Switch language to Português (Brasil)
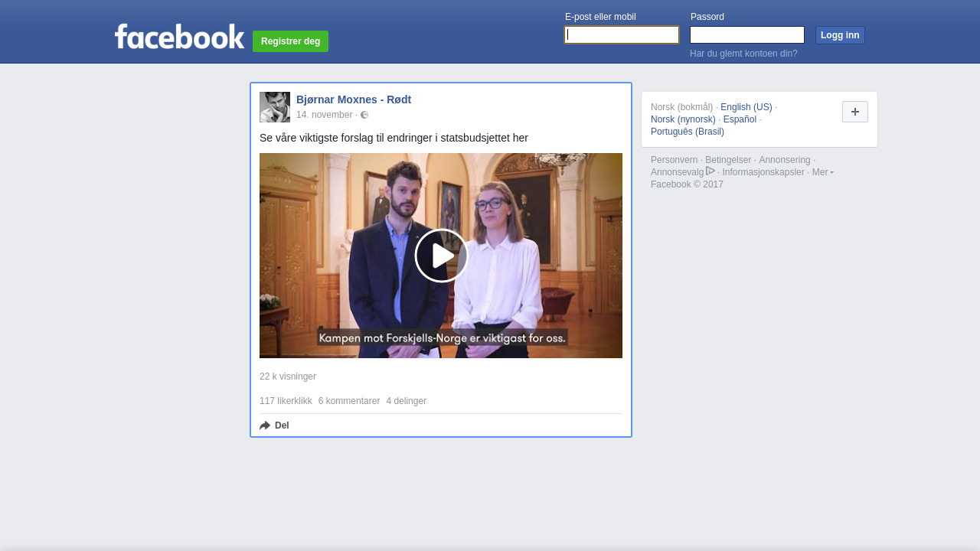 point(688,132)
